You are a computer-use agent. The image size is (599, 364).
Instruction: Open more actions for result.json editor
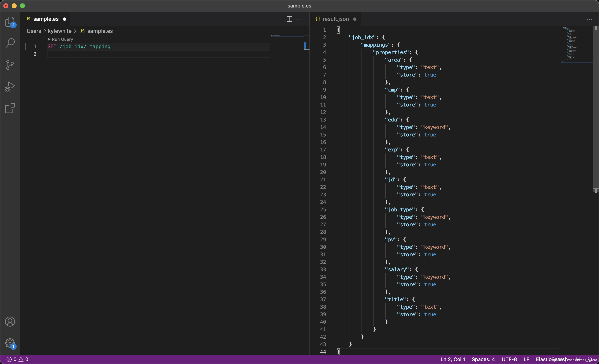tap(589, 19)
